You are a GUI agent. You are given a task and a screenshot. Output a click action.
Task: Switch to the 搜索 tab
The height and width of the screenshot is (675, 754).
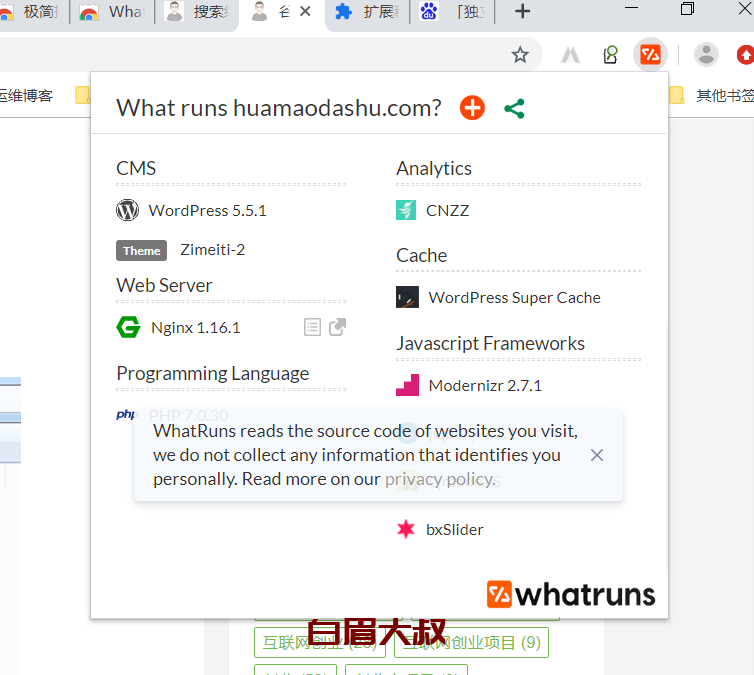(x=197, y=12)
